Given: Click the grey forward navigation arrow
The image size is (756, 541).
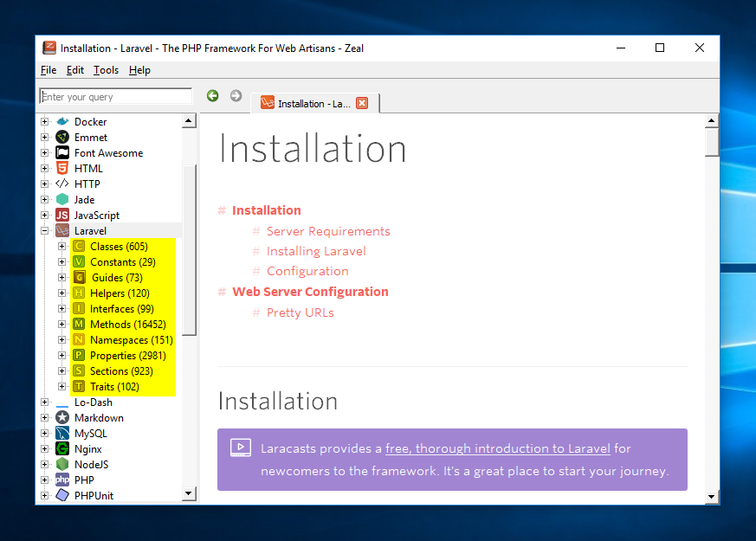Looking at the screenshot, I should 236,96.
